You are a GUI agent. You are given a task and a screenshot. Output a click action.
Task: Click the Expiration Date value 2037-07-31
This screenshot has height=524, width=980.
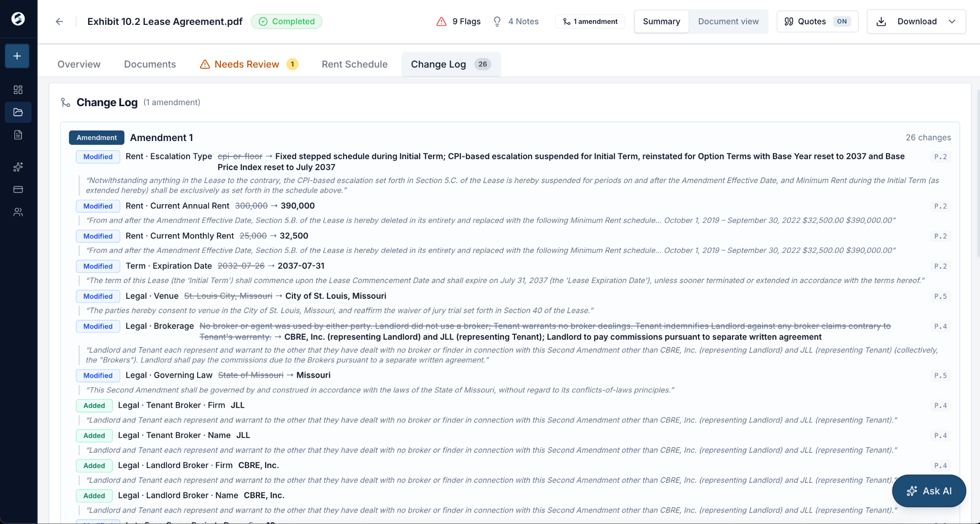pyautogui.click(x=301, y=266)
